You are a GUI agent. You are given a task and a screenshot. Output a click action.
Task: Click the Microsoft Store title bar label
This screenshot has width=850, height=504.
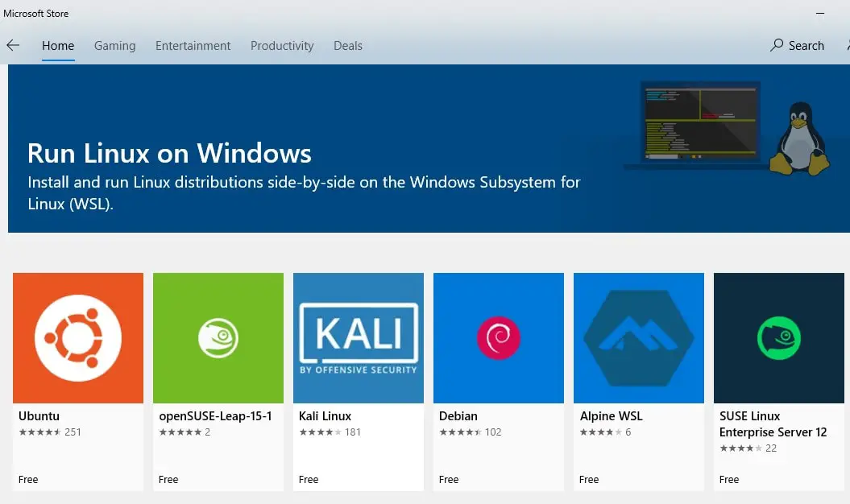point(36,13)
